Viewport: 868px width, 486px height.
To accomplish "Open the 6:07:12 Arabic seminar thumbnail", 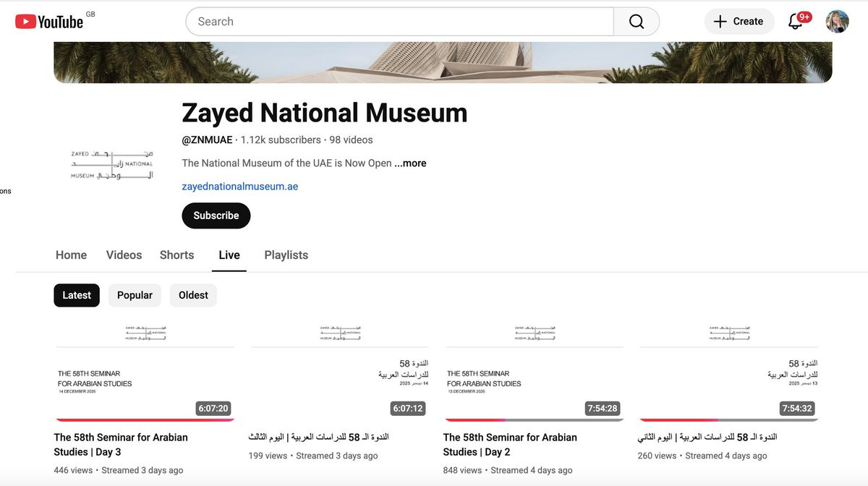I will pos(339,369).
